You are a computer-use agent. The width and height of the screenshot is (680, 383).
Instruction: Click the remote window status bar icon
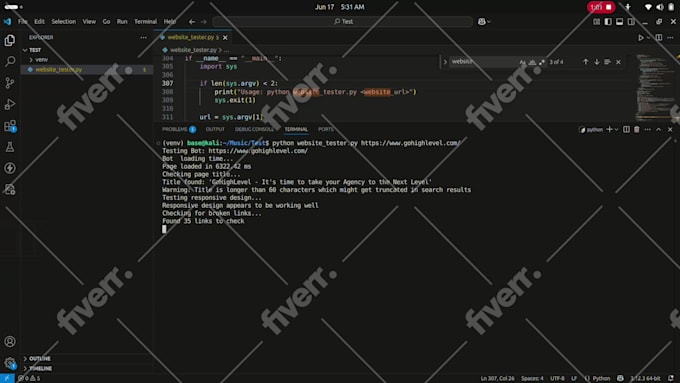pos(7,378)
